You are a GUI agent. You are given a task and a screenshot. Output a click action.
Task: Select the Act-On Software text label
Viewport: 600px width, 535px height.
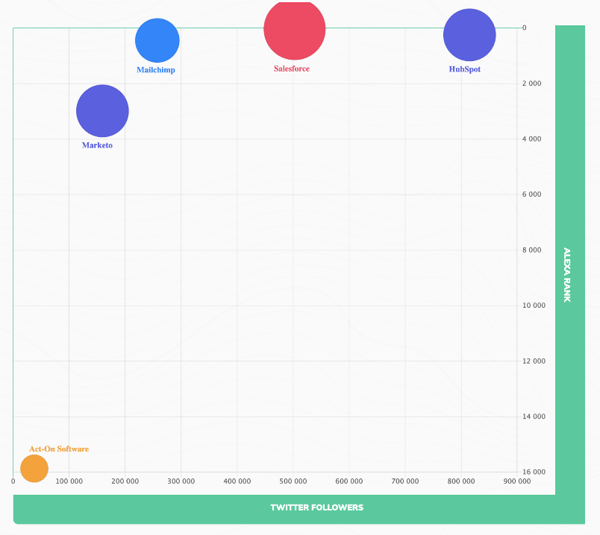click(59, 449)
